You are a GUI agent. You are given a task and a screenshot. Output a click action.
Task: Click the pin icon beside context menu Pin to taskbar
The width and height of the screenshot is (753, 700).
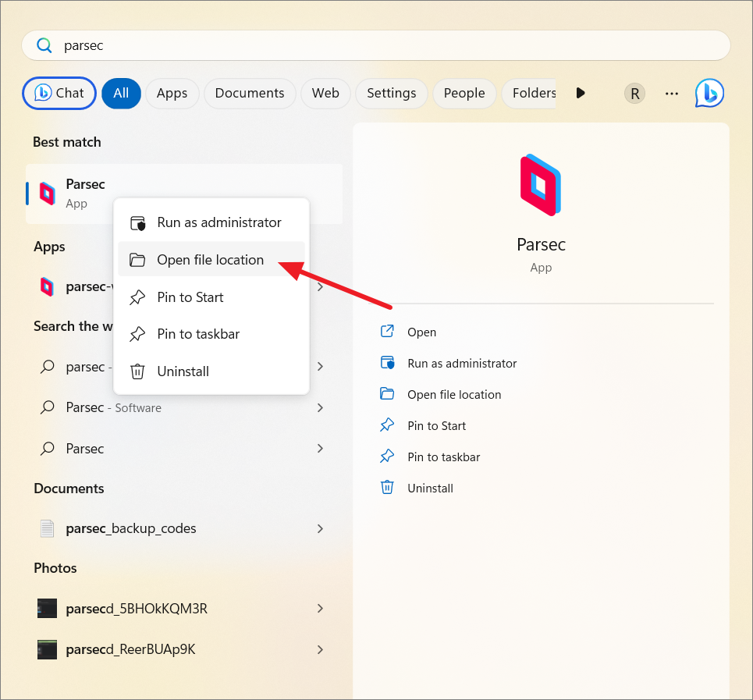coord(137,334)
